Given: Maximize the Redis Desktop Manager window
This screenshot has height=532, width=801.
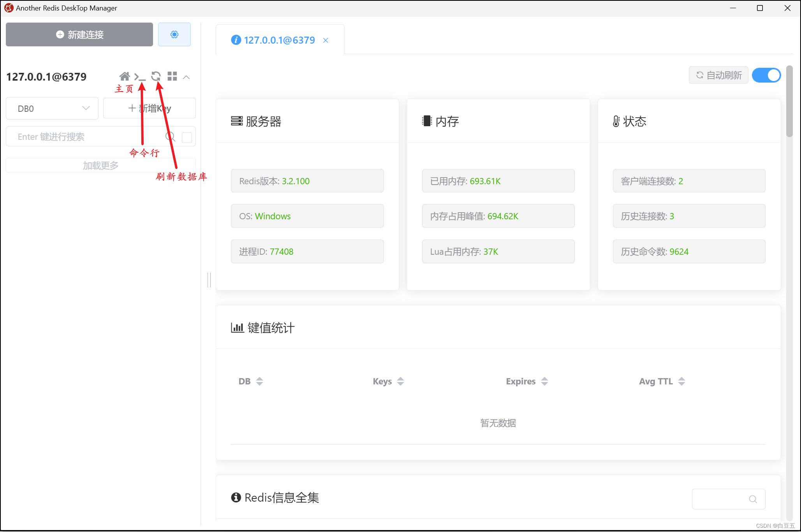Looking at the screenshot, I should click(760, 8).
